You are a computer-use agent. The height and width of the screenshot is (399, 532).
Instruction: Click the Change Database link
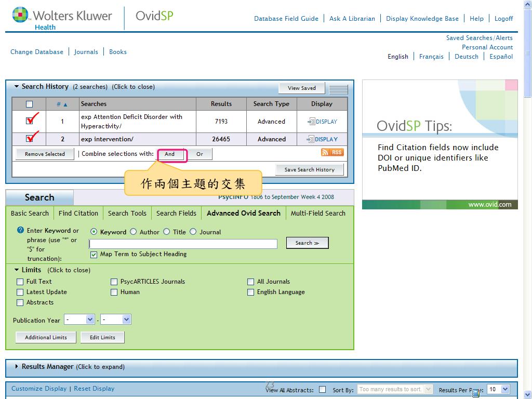pos(37,52)
